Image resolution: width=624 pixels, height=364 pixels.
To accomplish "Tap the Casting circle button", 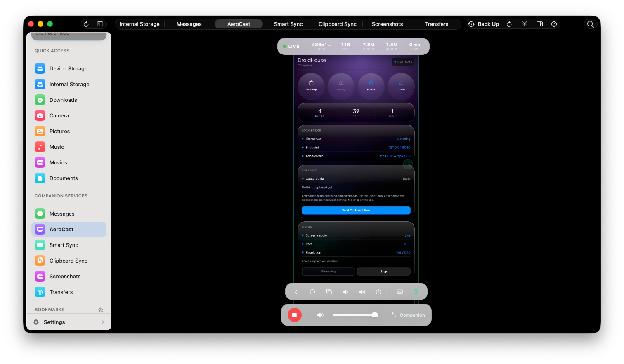I will click(341, 86).
